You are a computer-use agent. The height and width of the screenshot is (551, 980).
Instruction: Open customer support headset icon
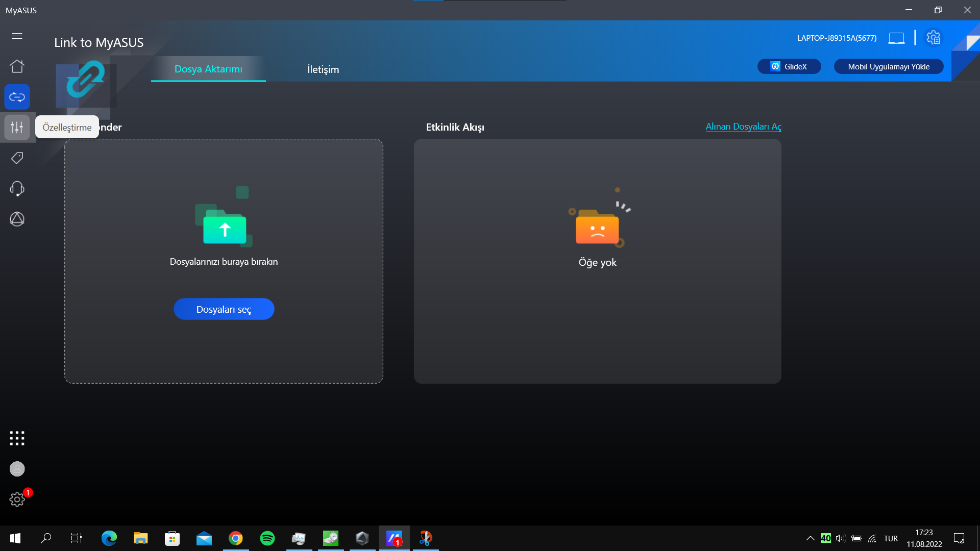click(x=17, y=189)
